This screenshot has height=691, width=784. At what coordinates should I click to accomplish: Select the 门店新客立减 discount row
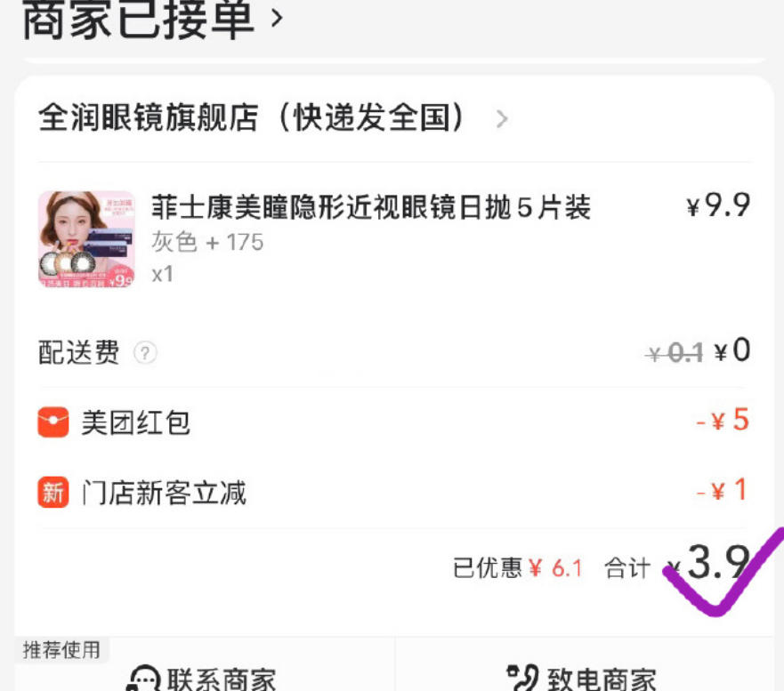click(x=394, y=493)
